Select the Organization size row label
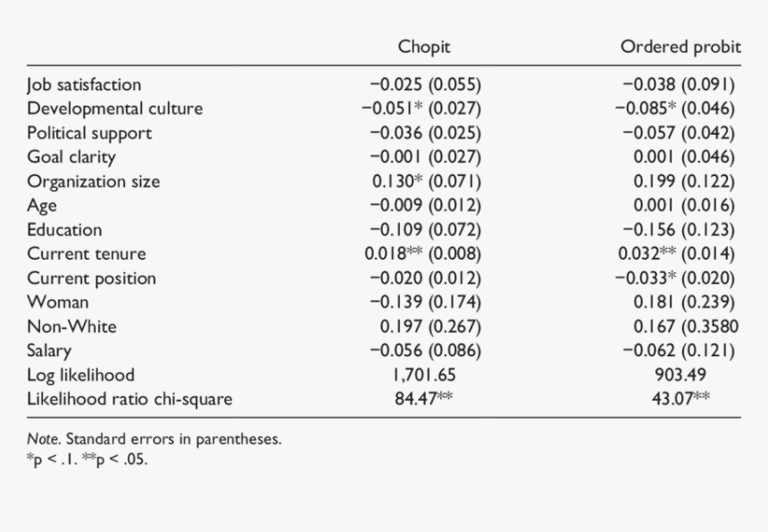The image size is (768, 532). click(x=94, y=181)
